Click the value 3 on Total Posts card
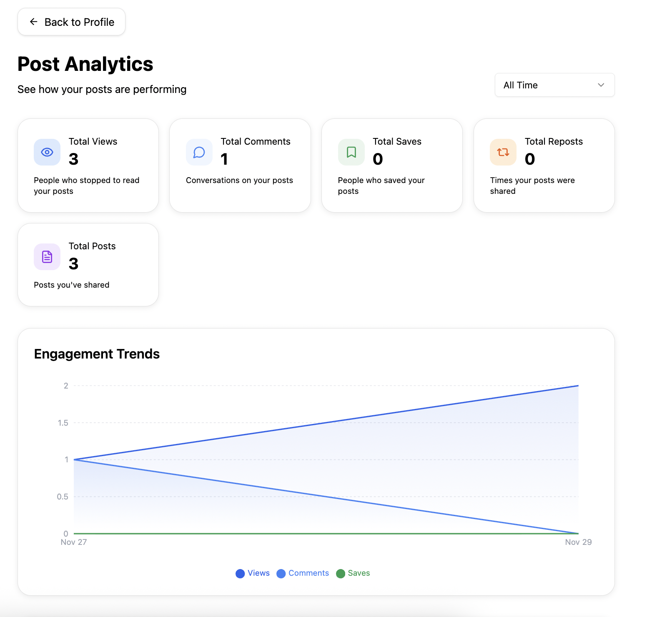Image resolution: width=672 pixels, height=617 pixels. coord(73,263)
